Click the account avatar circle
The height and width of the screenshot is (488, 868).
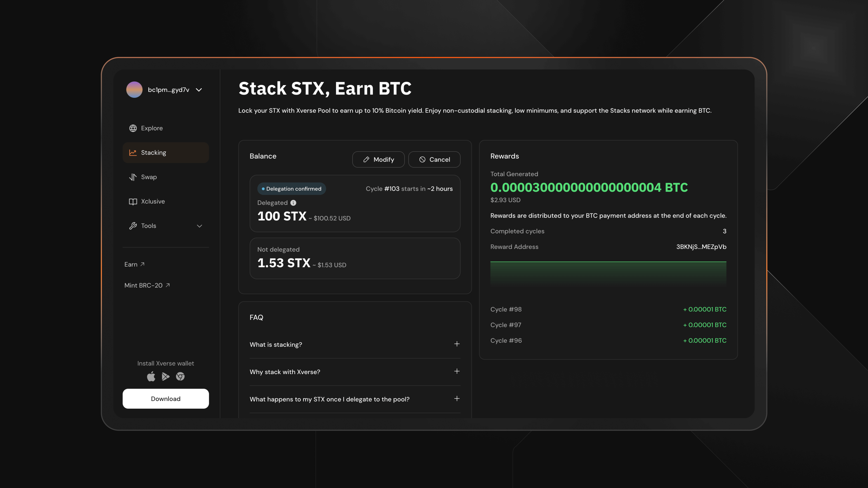click(x=134, y=90)
